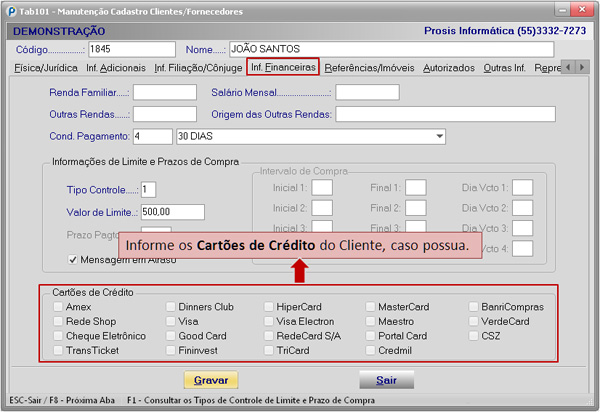Check the Cheque Eletrônico option
This screenshot has height=412, width=600.
58,336
